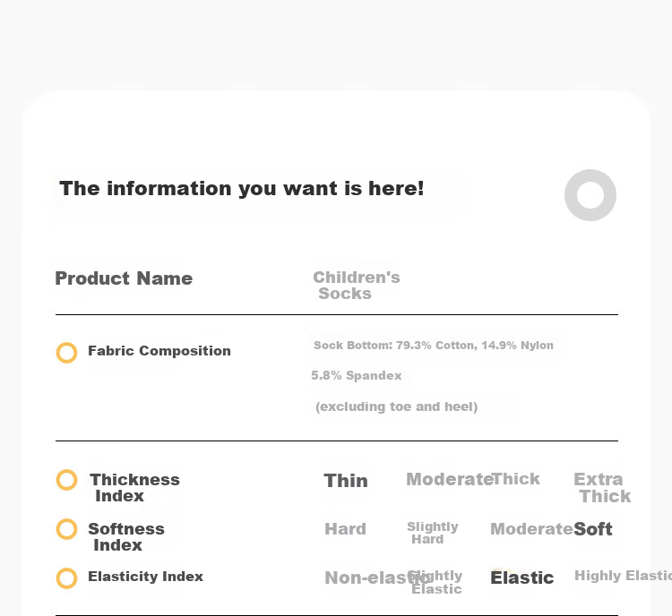Click the 5.8% Spandex text
Screen dimensions: 672x616
point(356,376)
